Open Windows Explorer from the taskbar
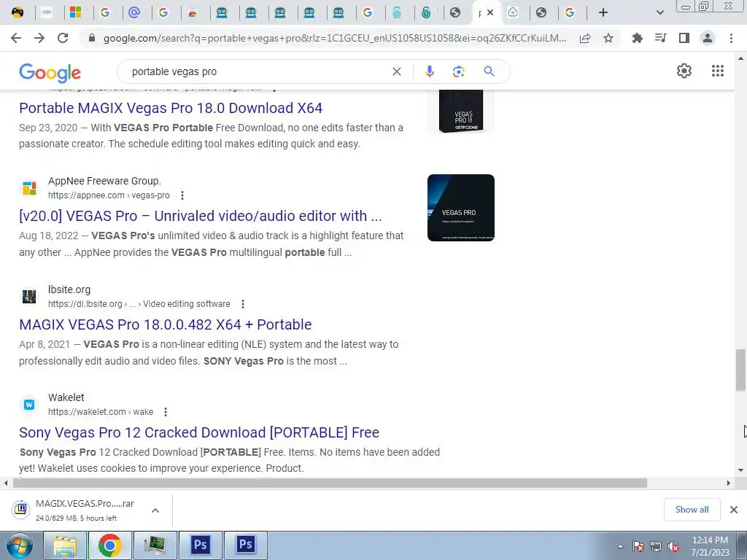Screen dimensions: 747x560 click(x=65, y=545)
